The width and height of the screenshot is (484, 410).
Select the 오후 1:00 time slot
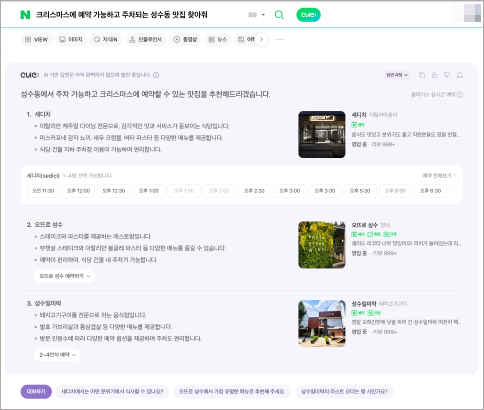(x=149, y=191)
